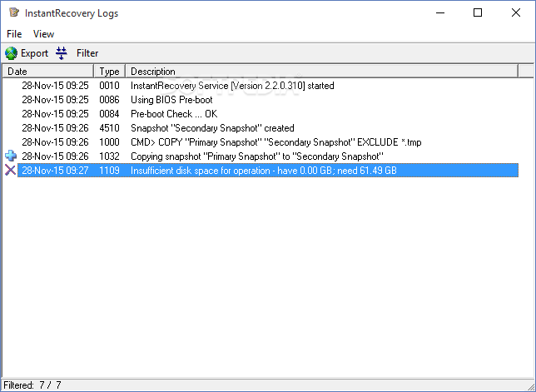Open the File menu
Screen dimensions: 536x392
tap(14, 34)
